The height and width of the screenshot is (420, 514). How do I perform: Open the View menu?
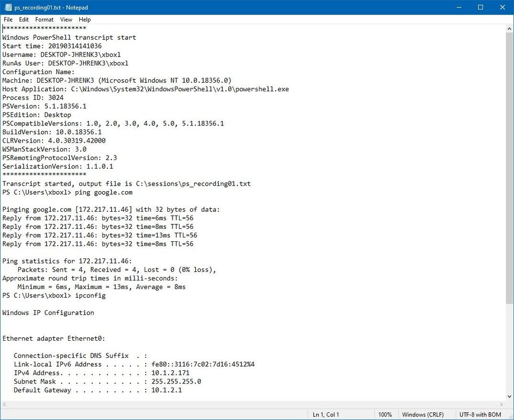point(66,20)
